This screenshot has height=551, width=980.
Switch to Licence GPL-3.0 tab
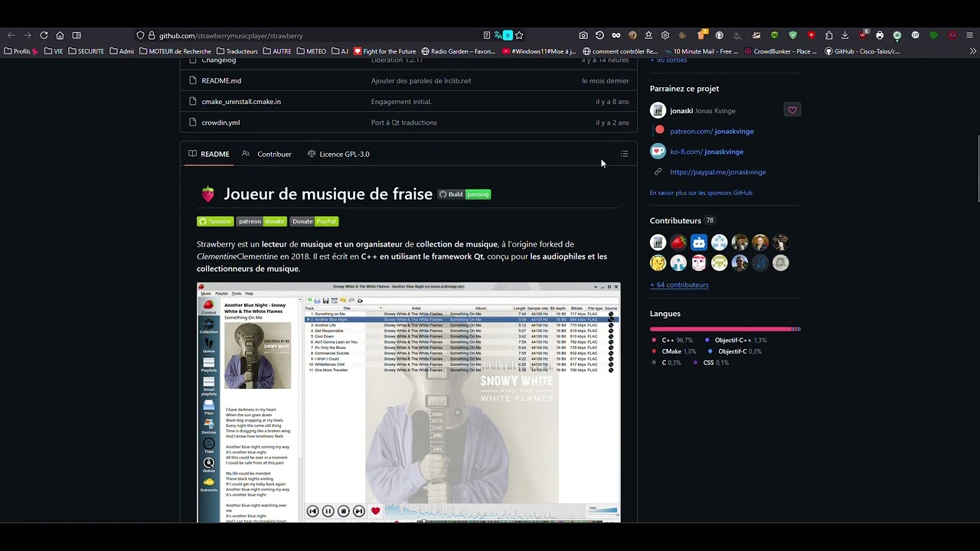click(338, 154)
